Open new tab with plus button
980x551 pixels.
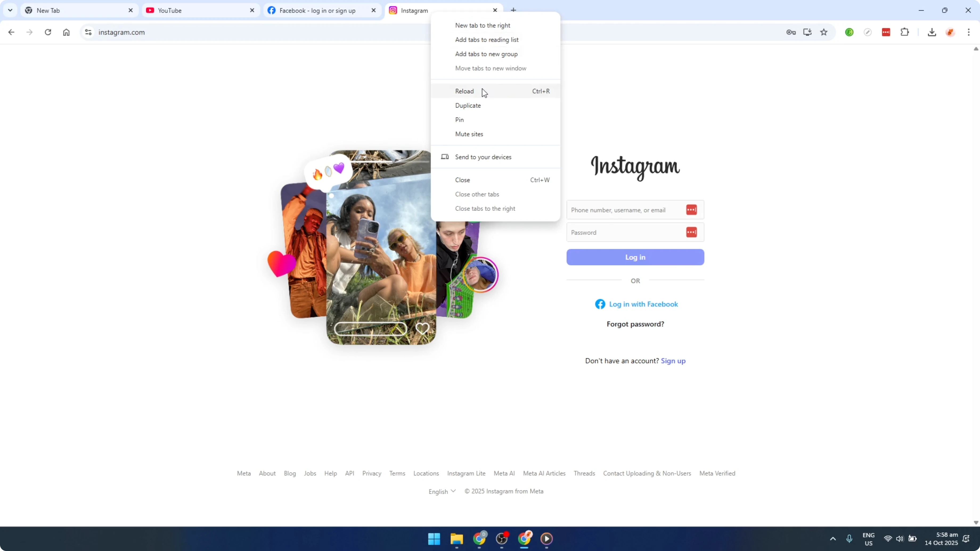click(x=514, y=10)
